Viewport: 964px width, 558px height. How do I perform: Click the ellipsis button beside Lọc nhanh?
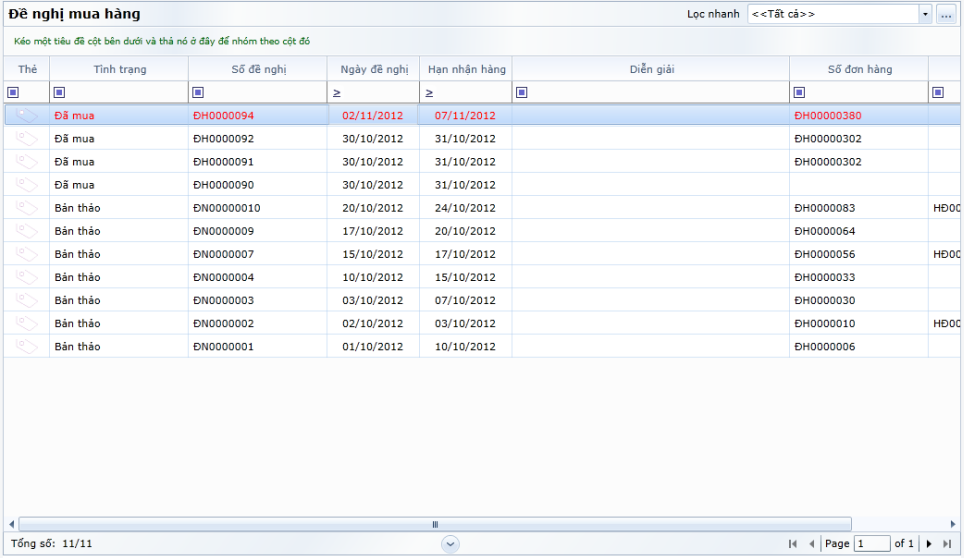[x=945, y=14]
